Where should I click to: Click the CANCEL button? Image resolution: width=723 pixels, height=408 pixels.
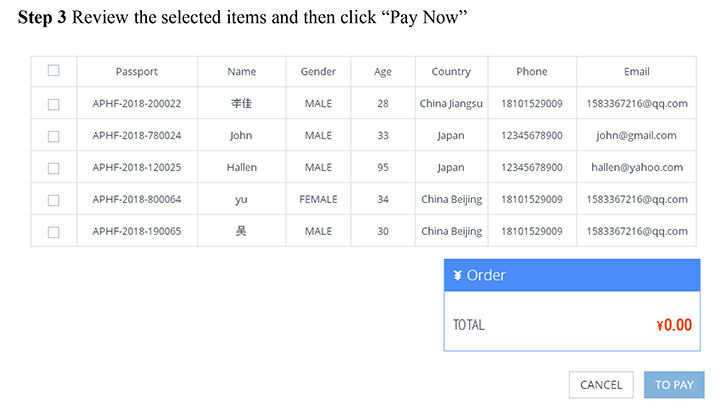click(601, 385)
